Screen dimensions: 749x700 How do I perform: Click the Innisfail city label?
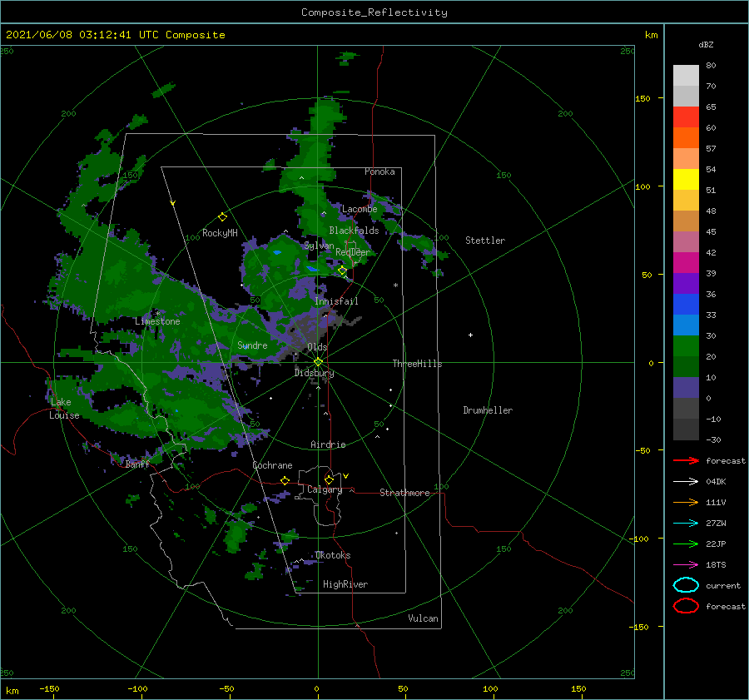coord(336,301)
